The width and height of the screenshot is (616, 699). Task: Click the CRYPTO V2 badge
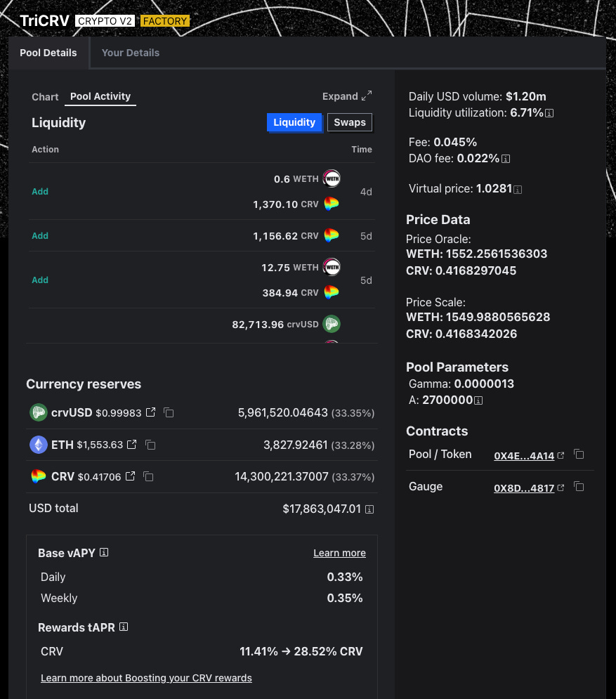(x=105, y=21)
